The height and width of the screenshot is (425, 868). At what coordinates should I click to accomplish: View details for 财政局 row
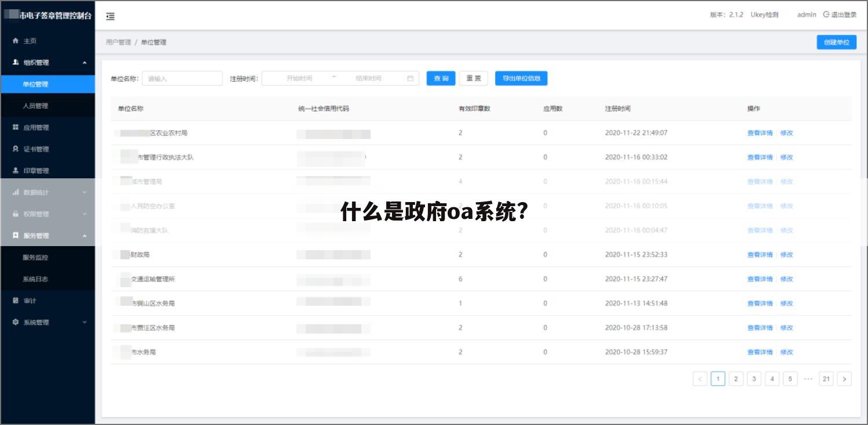coord(760,255)
